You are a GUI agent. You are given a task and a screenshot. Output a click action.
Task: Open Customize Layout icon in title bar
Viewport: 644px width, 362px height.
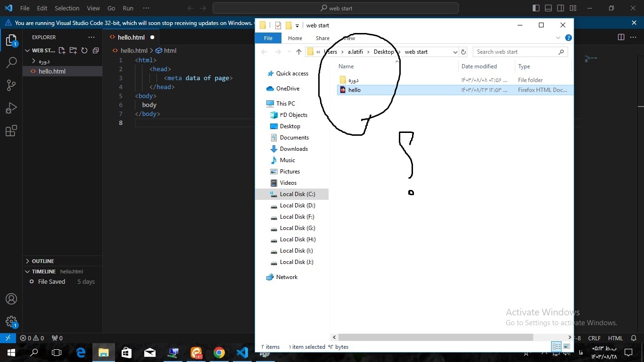573,8
